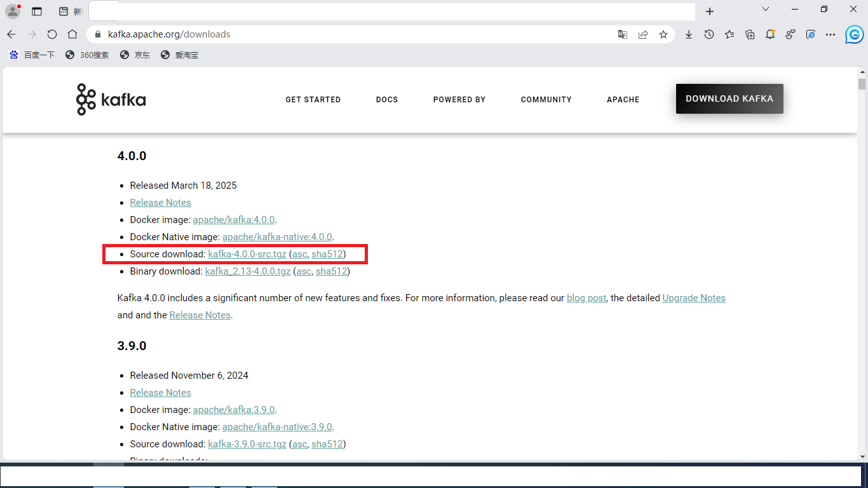Screen dimensions: 868x488
Task: Click the DOWNLOAD KAFKA button
Action: tap(729, 99)
